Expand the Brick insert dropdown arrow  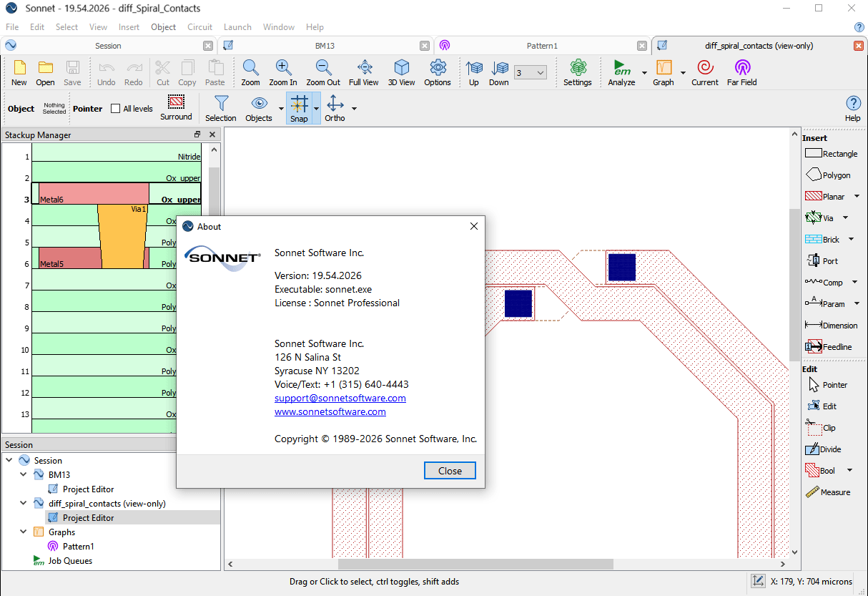(x=851, y=239)
